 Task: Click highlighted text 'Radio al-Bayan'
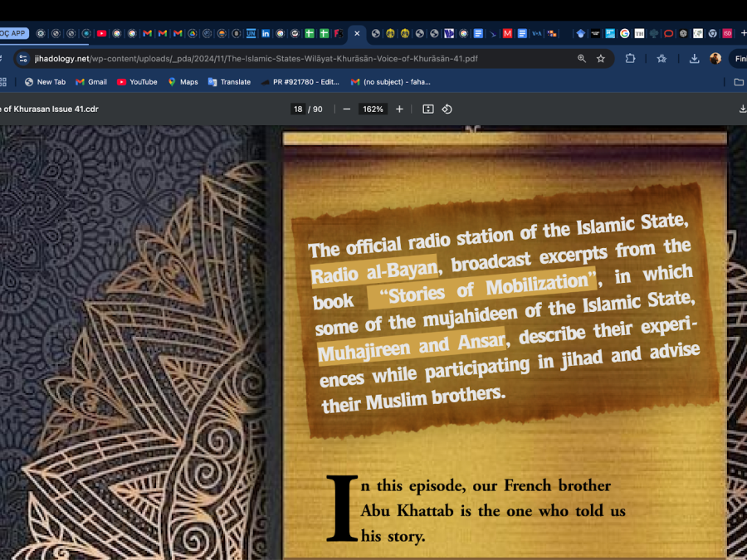pyautogui.click(x=374, y=270)
